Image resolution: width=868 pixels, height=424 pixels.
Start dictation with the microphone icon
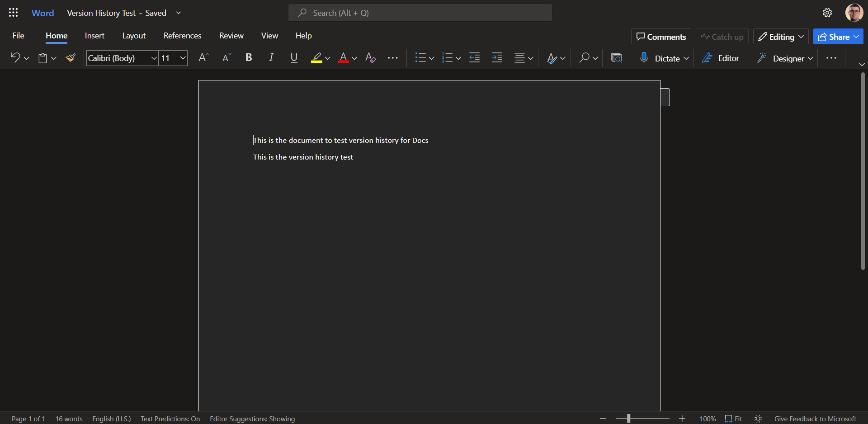click(x=644, y=58)
